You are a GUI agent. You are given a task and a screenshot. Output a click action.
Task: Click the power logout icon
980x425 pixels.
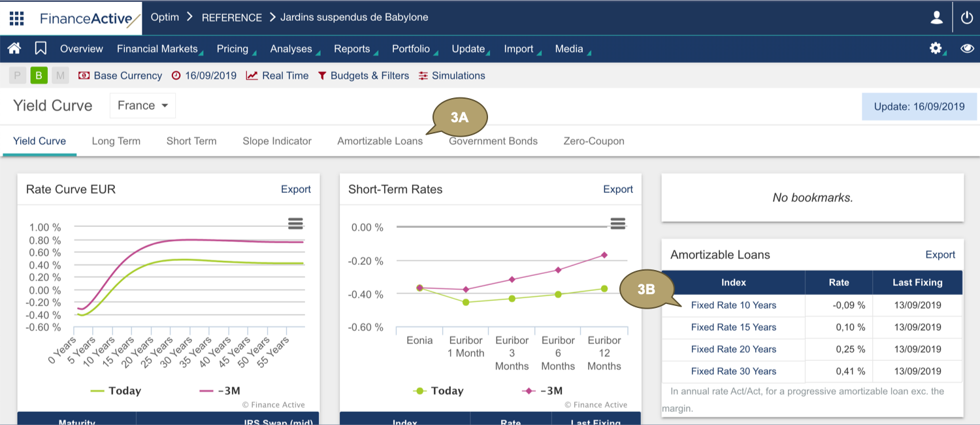click(x=967, y=18)
